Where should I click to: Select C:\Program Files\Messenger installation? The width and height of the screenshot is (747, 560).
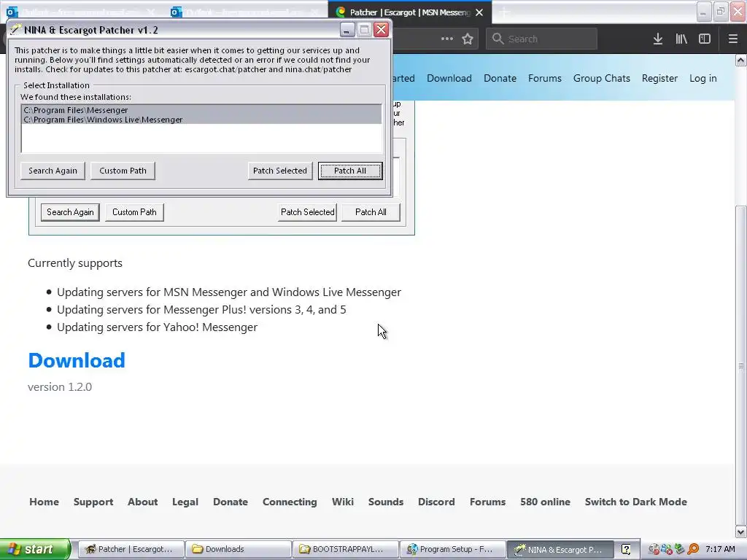[201, 110]
